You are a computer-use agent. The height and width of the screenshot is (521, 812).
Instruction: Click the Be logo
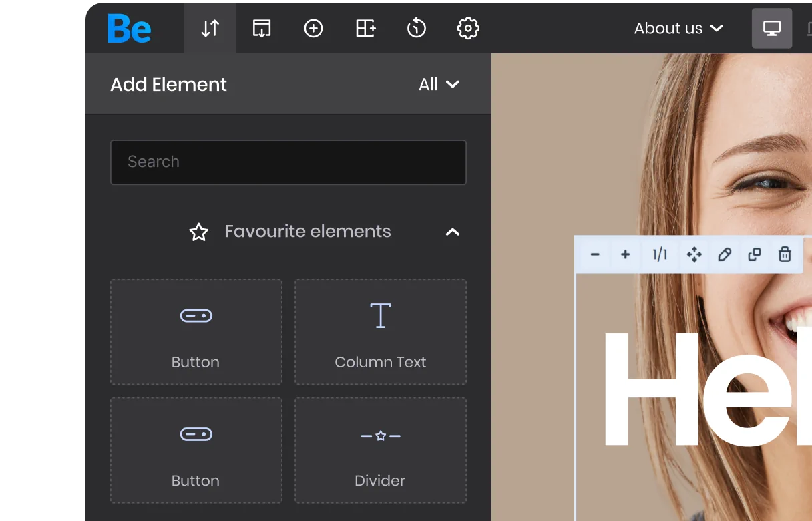tap(130, 29)
